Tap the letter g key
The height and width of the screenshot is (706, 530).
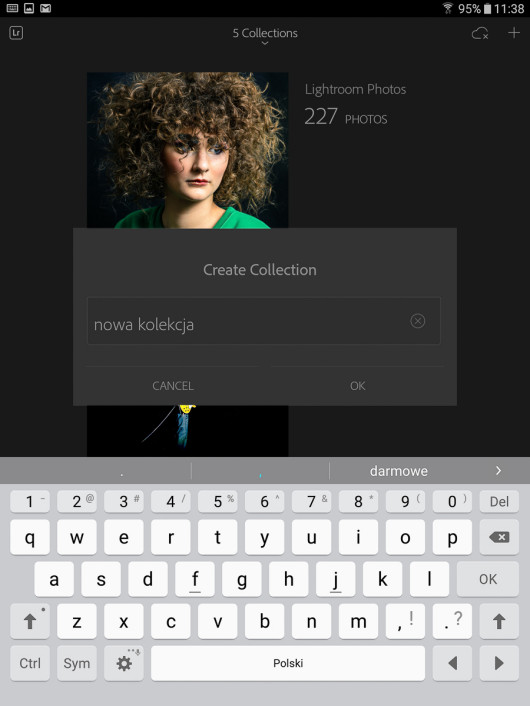(x=241, y=579)
